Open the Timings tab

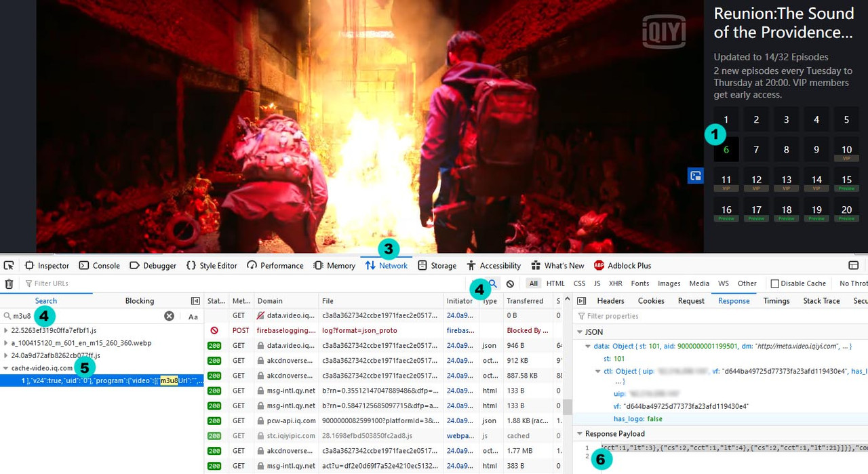click(776, 301)
